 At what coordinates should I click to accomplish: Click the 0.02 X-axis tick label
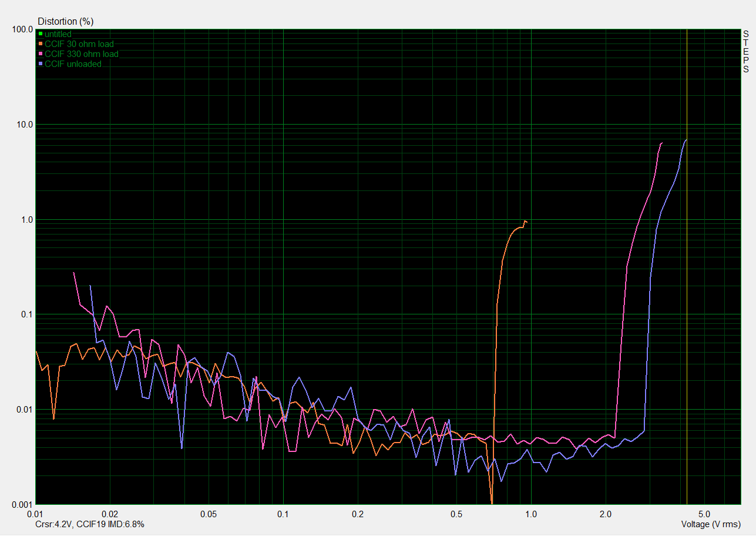110,513
